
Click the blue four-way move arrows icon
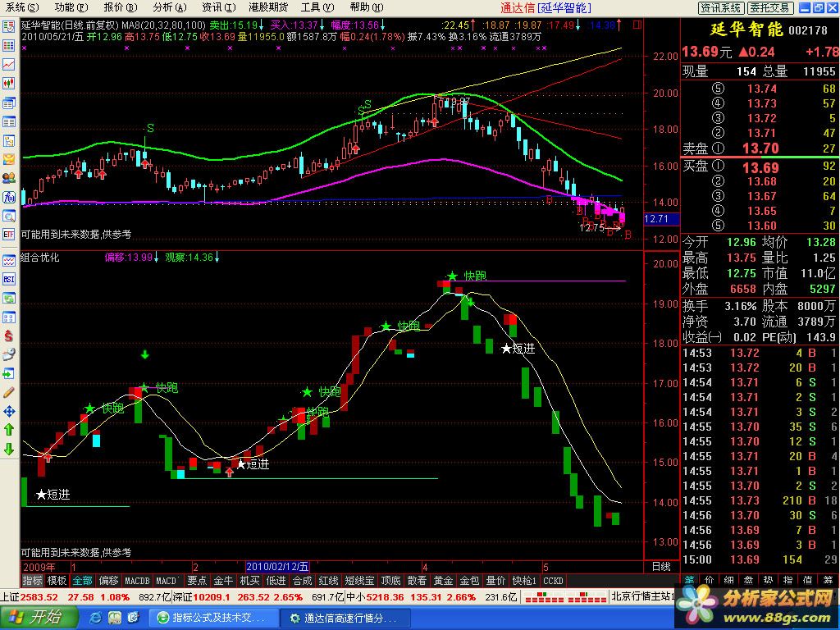(x=8, y=412)
